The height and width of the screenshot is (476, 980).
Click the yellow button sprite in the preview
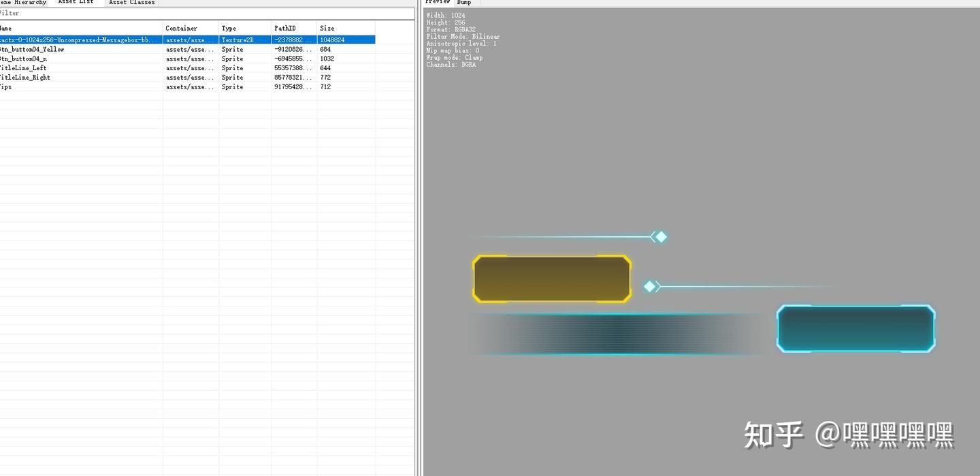(x=551, y=278)
